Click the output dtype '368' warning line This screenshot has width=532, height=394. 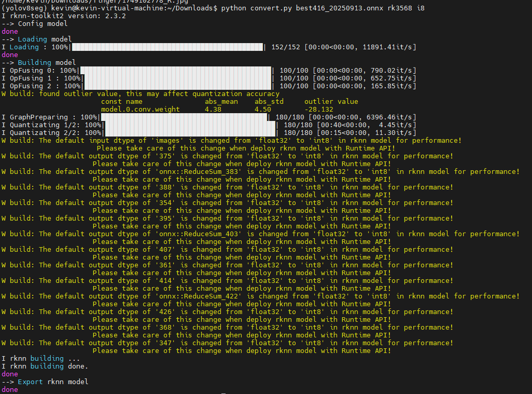[227, 328]
